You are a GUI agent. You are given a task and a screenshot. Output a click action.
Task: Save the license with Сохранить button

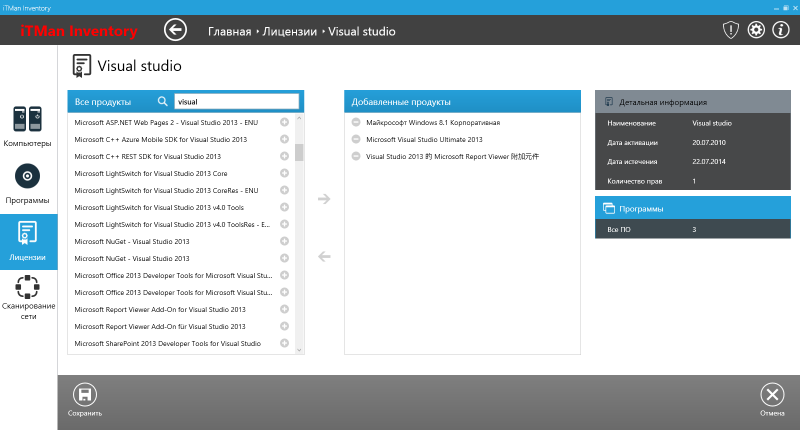click(x=85, y=400)
